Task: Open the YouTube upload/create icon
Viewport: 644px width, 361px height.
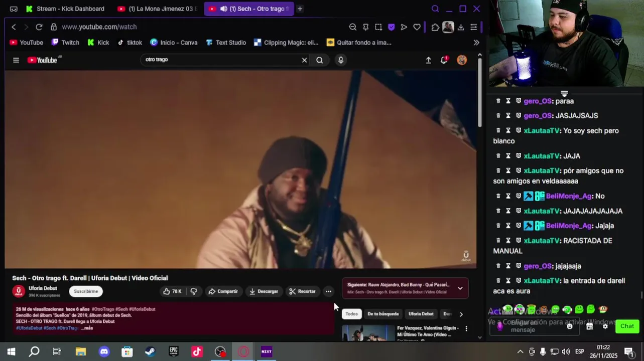Action: pos(428,60)
